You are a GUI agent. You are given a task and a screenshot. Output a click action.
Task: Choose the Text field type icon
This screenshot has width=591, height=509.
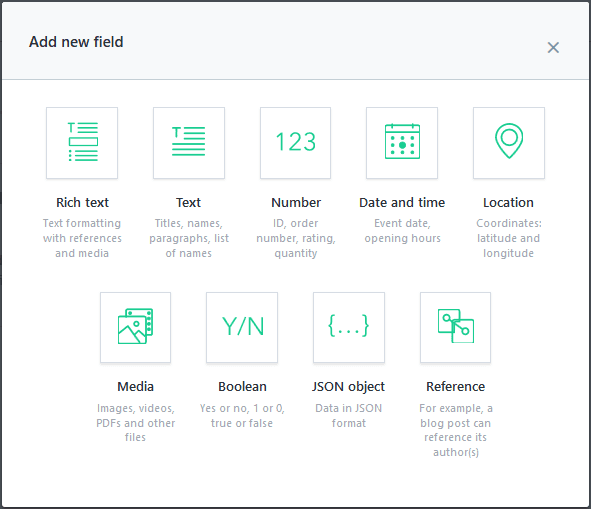click(x=189, y=143)
